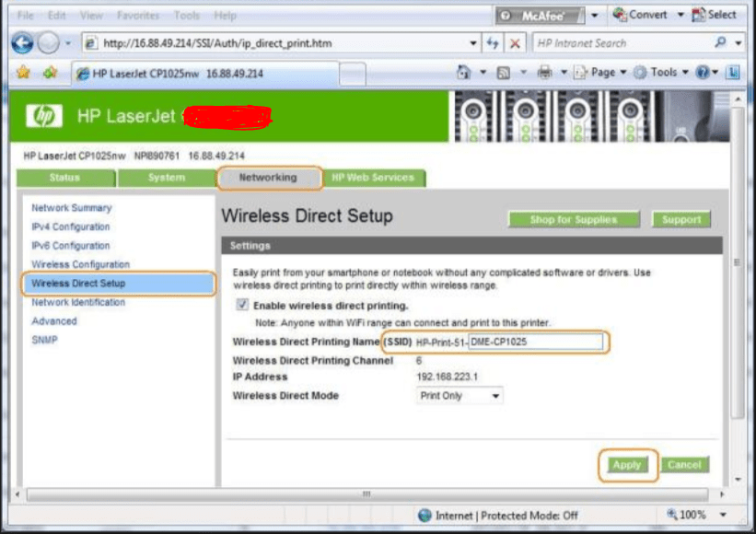The width and height of the screenshot is (756, 534).
Task: Open the SNMP link in the sidebar
Action: (44, 340)
